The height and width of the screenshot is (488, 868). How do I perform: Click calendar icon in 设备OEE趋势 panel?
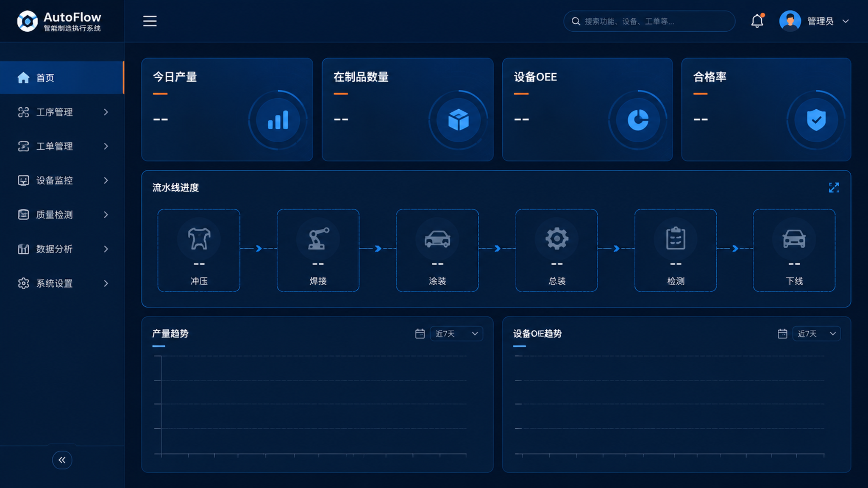coord(782,334)
